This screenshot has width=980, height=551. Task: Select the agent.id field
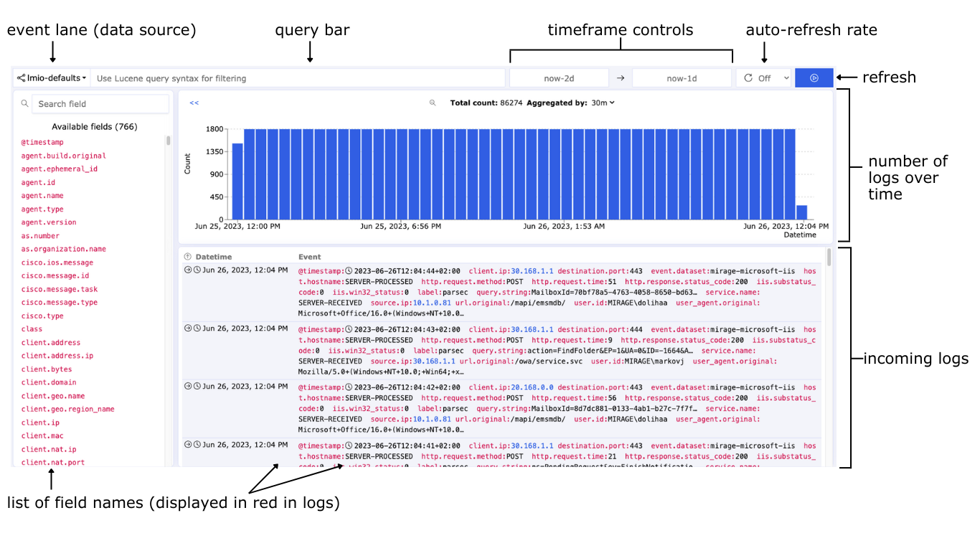[38, 182]
